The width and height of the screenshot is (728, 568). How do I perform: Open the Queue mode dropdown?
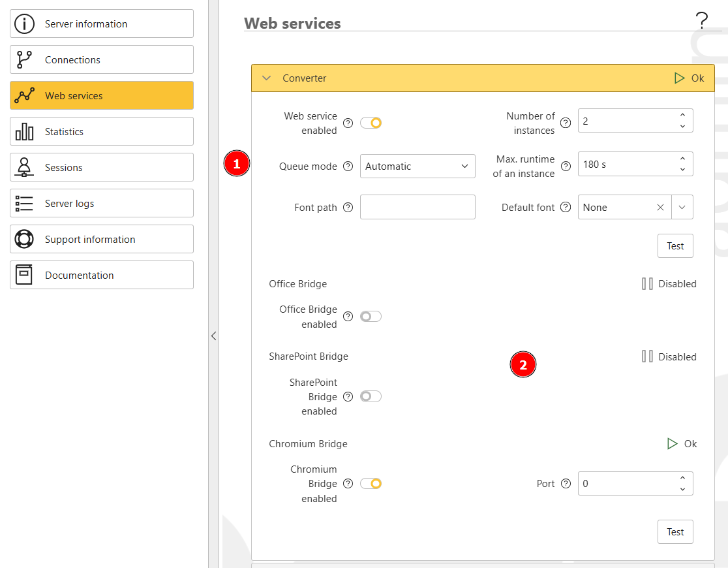pyautogui.click(x=417, y=166)
